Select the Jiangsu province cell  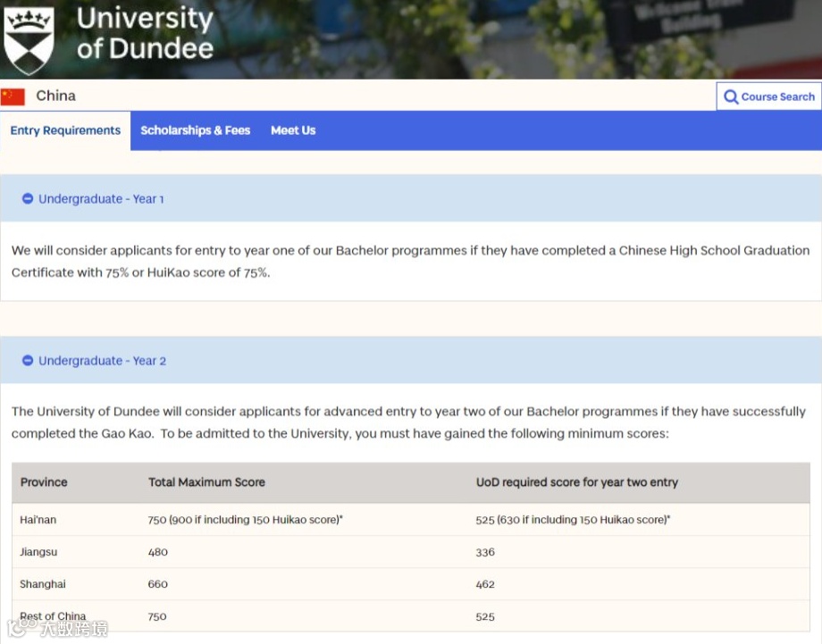(x=38, y=552)
